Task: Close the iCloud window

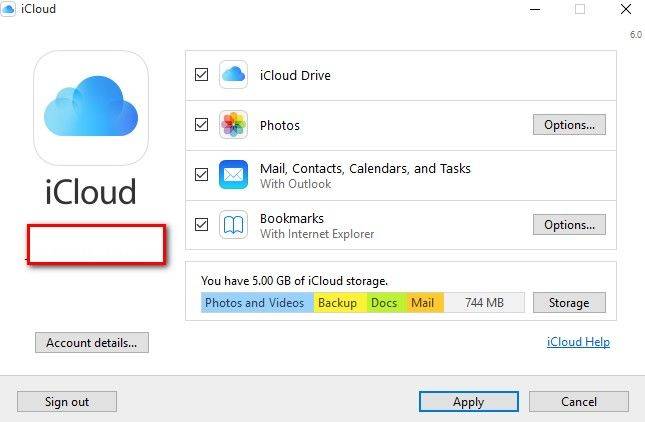Action: point(626,9)
